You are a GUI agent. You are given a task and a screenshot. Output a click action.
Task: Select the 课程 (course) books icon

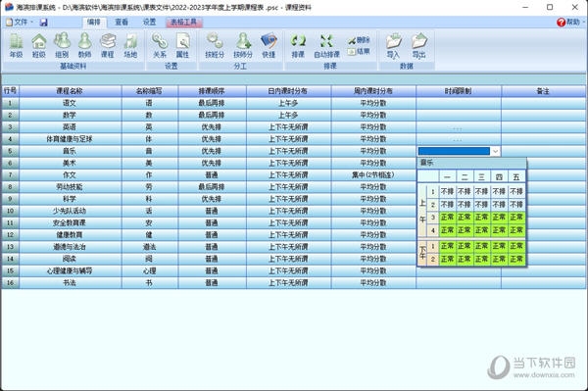[108, 45]
